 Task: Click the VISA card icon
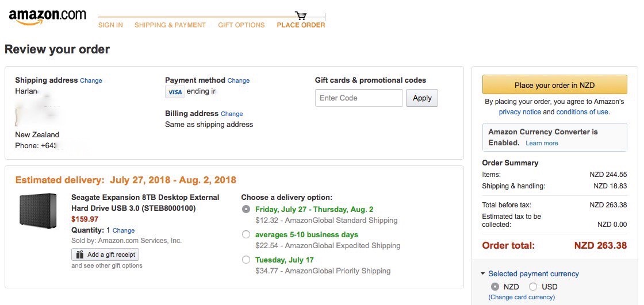[x=175, y=92]
